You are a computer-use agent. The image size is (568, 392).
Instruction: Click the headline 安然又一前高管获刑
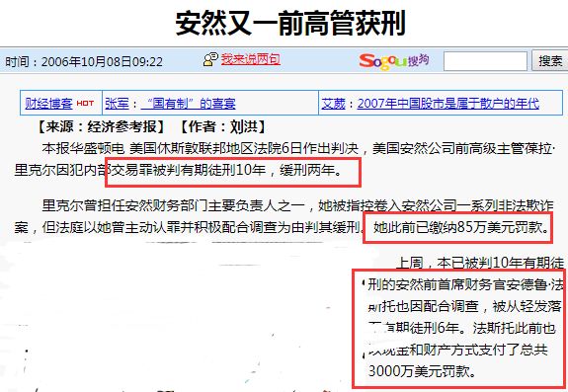[289, 23]
